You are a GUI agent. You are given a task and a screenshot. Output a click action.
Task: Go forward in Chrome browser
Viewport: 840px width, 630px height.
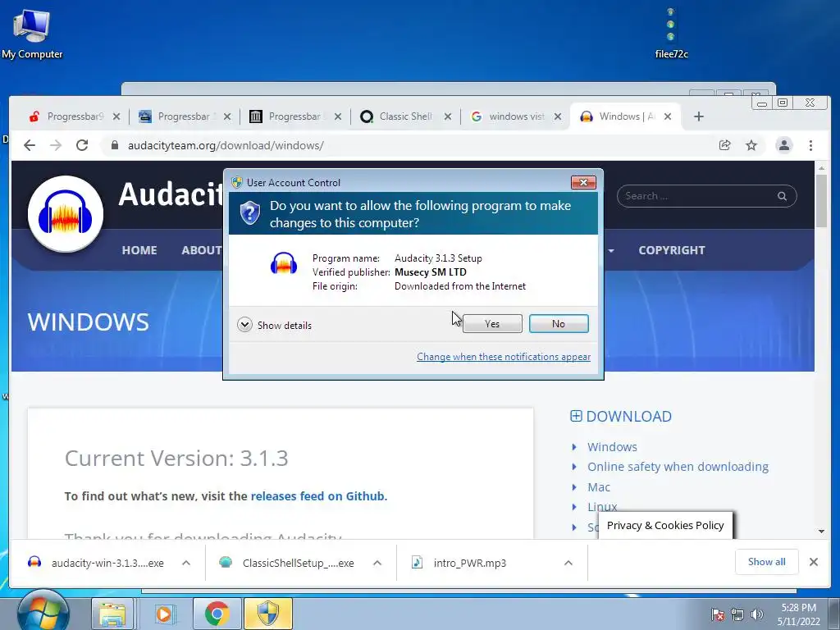[x=56, y=145]
